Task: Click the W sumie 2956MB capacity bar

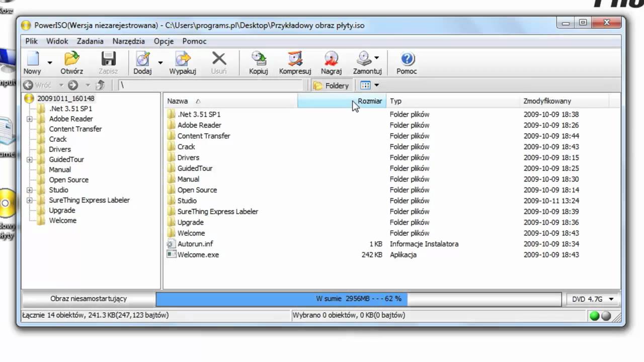Action: [359, 299]
